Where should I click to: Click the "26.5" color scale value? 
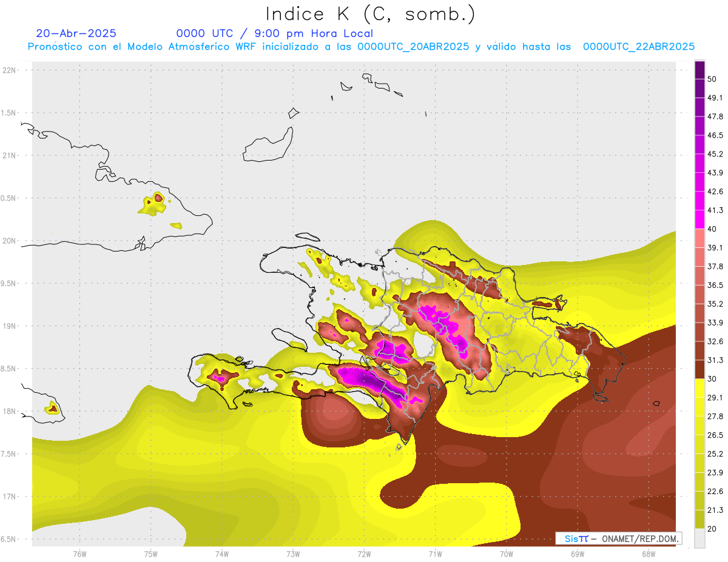click(x=715, y=435)
